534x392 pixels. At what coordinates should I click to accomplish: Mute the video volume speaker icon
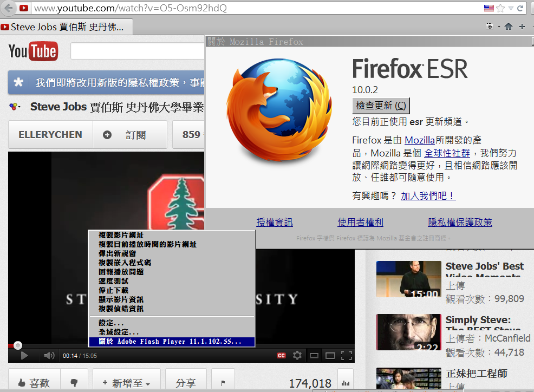pos(49,356)
